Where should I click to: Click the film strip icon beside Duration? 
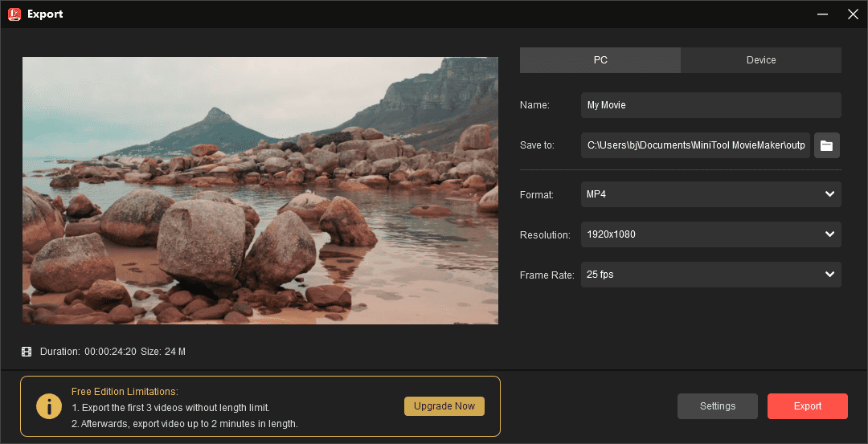[x=27, y=352]
